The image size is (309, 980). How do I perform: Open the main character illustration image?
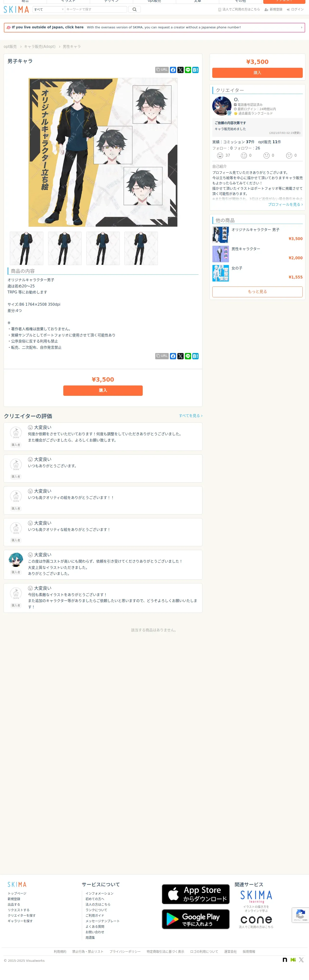(x=103, y=152)
